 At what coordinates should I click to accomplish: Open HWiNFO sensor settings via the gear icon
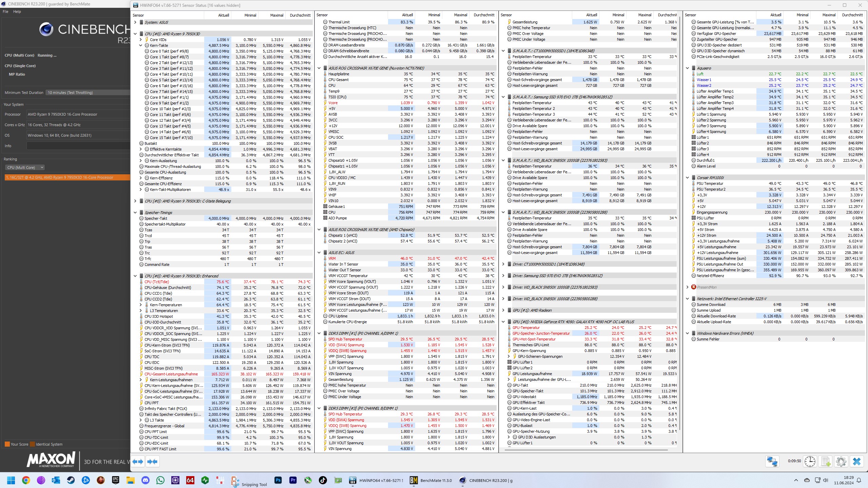click(841, 462)
